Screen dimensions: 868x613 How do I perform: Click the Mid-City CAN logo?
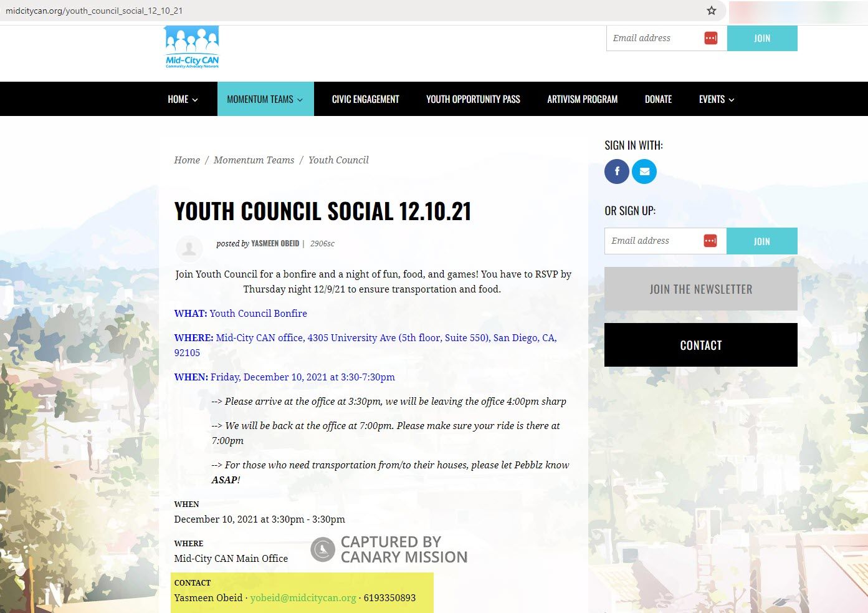(x=191, y=47)
